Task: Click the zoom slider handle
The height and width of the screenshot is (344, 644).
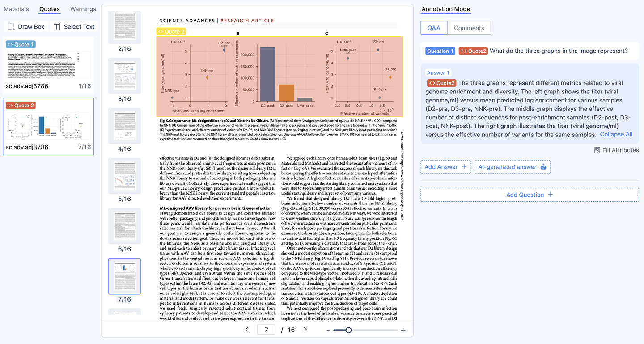Action: click(x=348, y=330)
